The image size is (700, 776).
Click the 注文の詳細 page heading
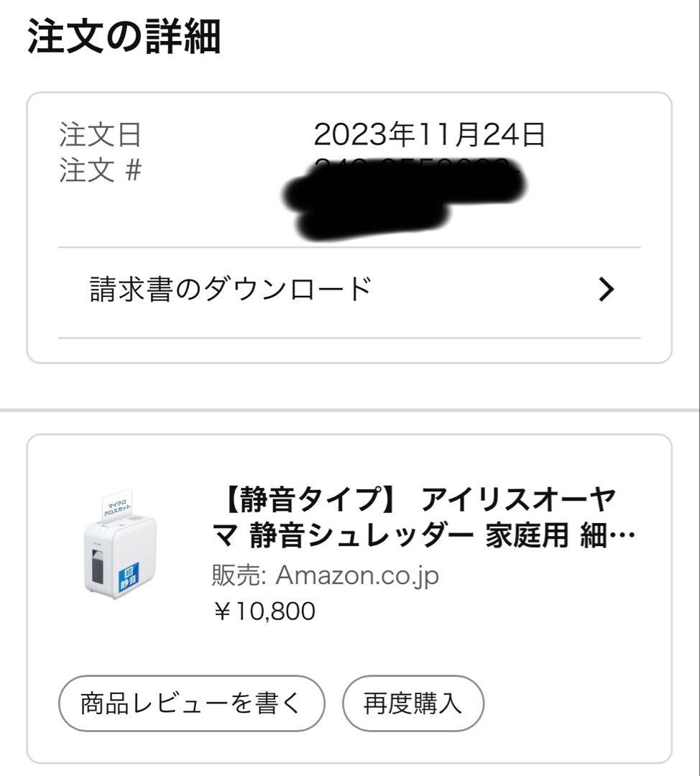(x=124, y=39)
